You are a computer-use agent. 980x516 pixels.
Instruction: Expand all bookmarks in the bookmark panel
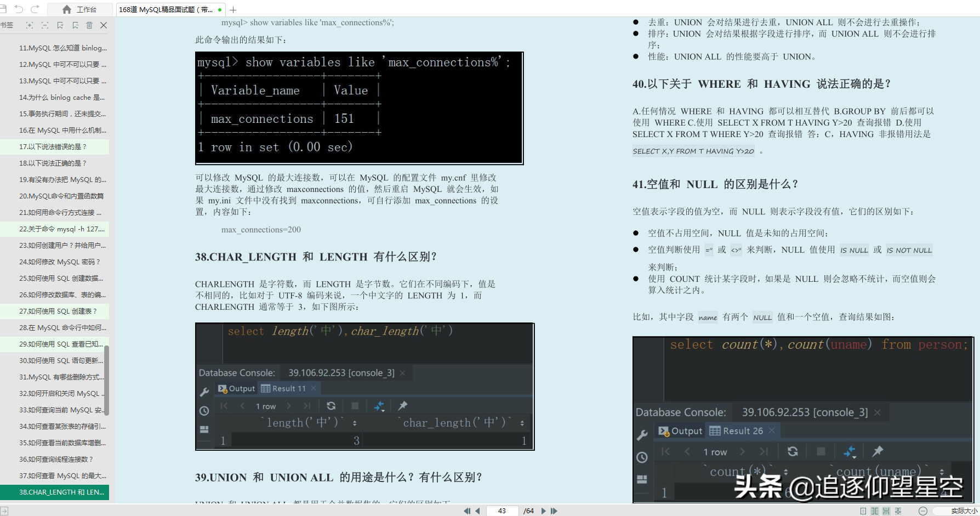(30, 25)
